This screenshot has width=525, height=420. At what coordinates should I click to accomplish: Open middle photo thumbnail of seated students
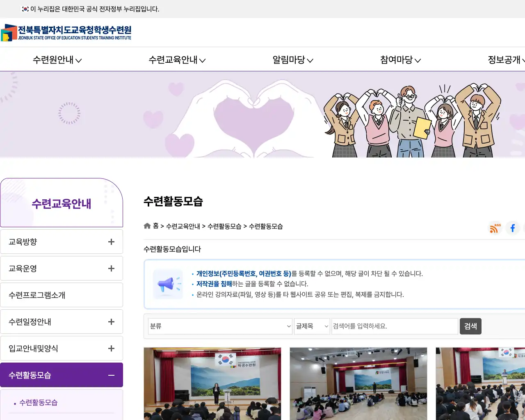[358, 383]
